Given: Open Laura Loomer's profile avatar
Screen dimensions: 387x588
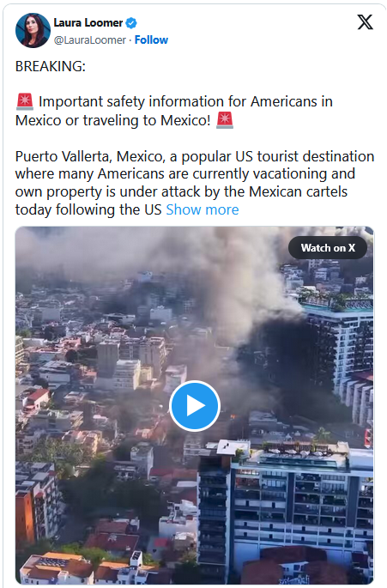Looking at the screenshot, I should 33,30.
